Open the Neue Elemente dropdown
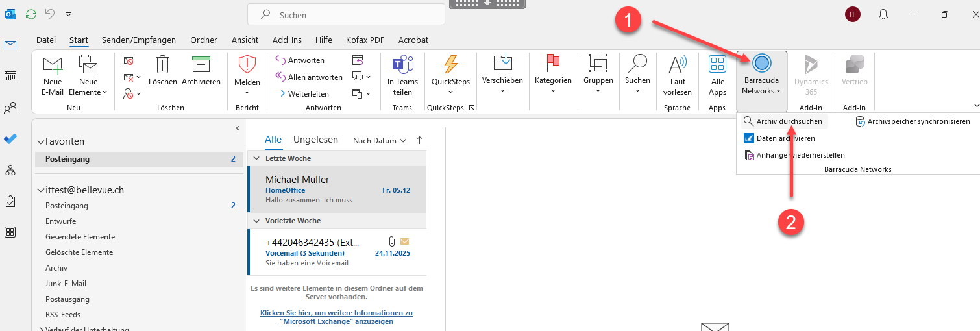This screenshot has width=980, height=331. (88, 76)
